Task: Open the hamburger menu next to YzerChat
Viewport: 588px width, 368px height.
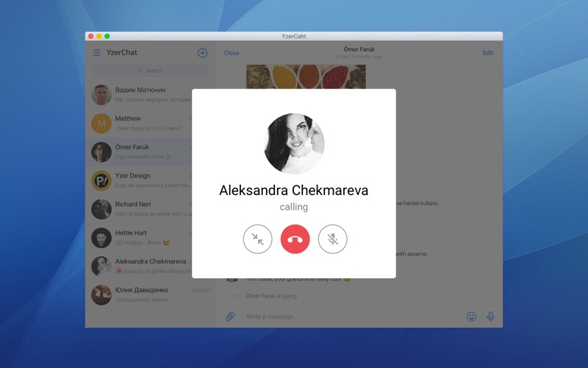Action: 97,52
